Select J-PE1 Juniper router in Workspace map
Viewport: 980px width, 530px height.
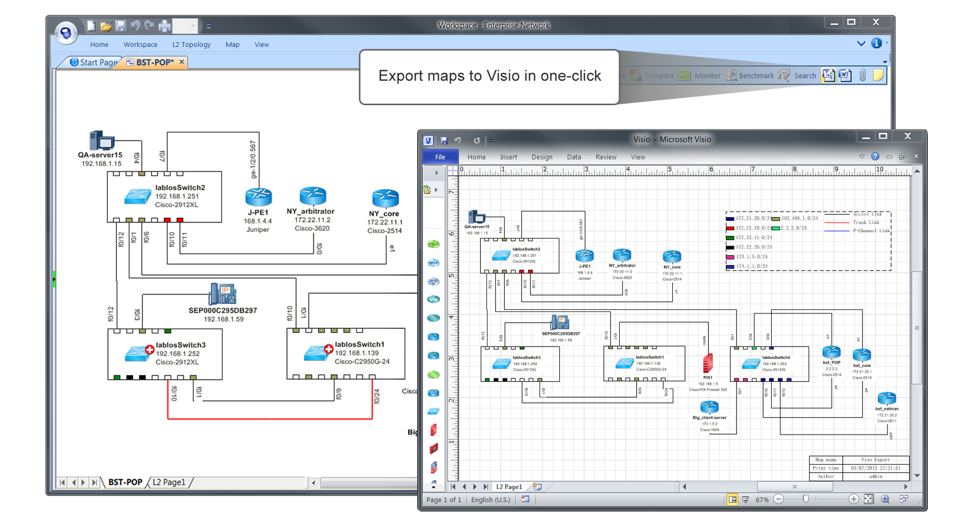(259, 197)
